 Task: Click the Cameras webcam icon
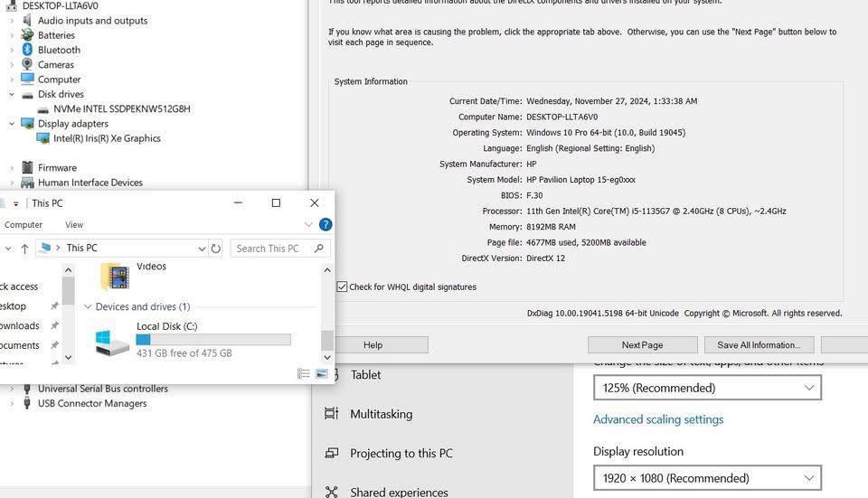[27, 64]
